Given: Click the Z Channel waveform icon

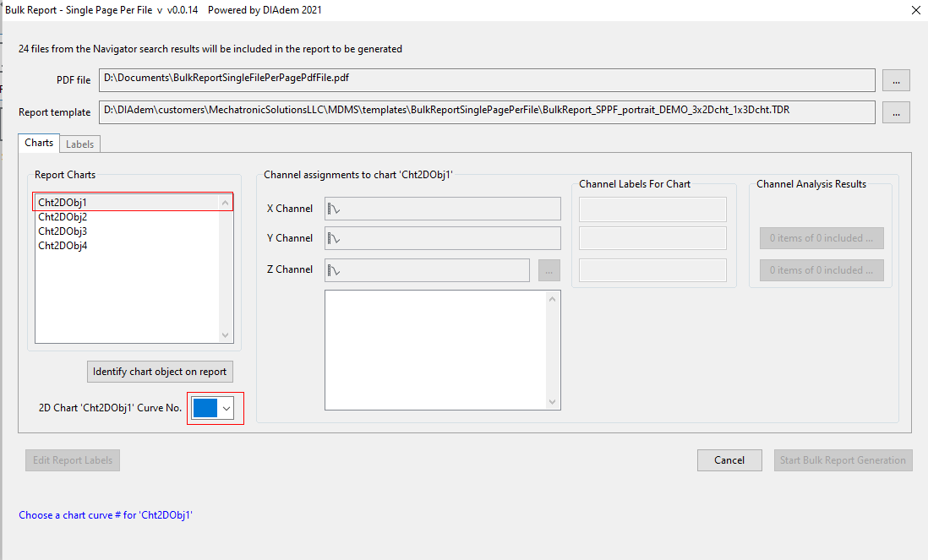Looking at the screenshot, I should (334, 270).
